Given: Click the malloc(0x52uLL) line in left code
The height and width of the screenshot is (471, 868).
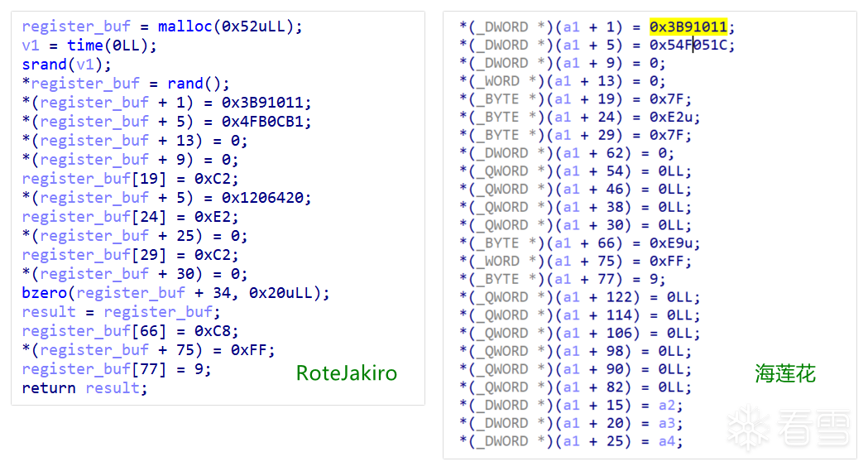Looking at the screenshot, I should (162, 26).
